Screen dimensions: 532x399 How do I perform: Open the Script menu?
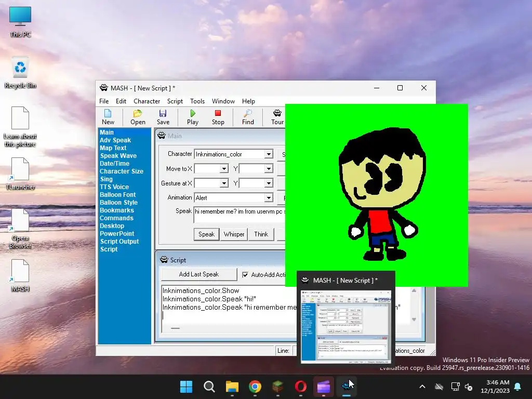(175, 101)
